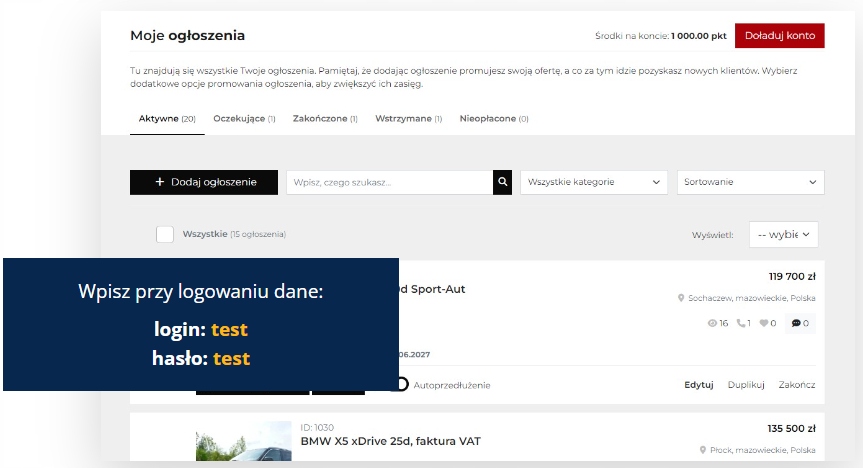Click the Moje ogłoszenia heading
The image size is (863, 468).
click(187, 35)
